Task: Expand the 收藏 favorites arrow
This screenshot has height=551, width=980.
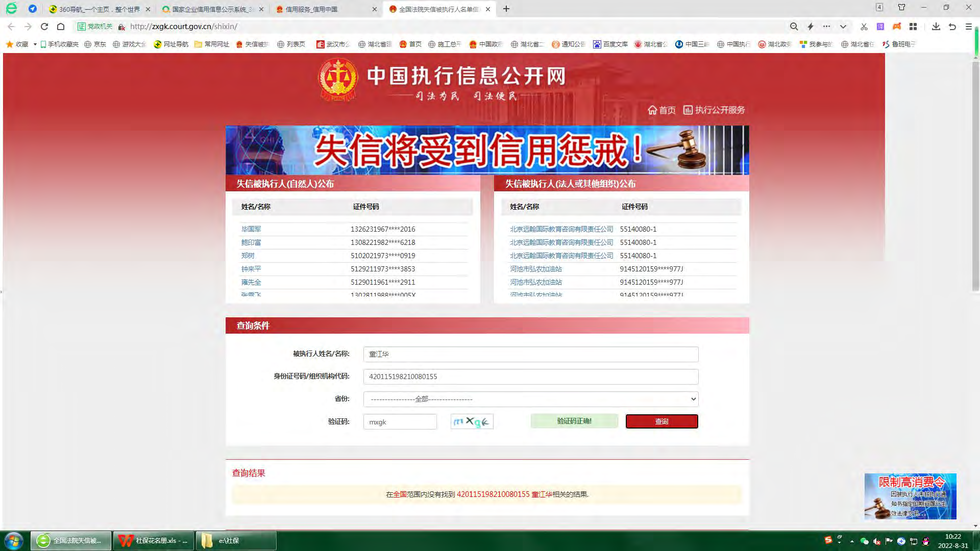Action: point(35,44)
